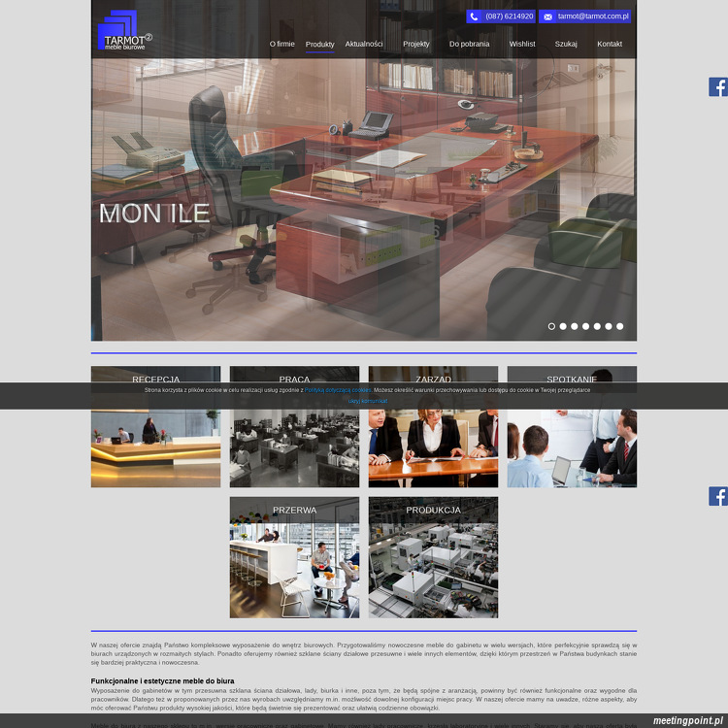This screenshot has height=728, width=728.
Task: Click the Szukaj menu item
Action: [x=566, y=44]
